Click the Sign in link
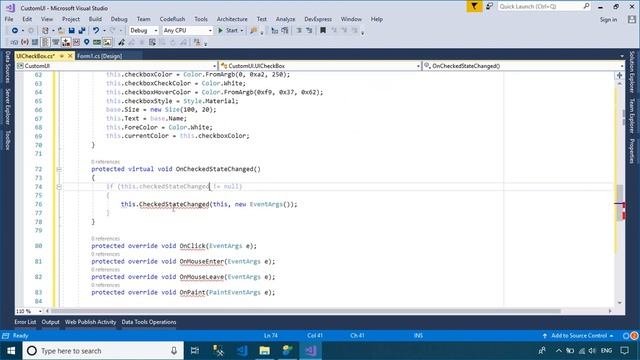 coord(608,20)
